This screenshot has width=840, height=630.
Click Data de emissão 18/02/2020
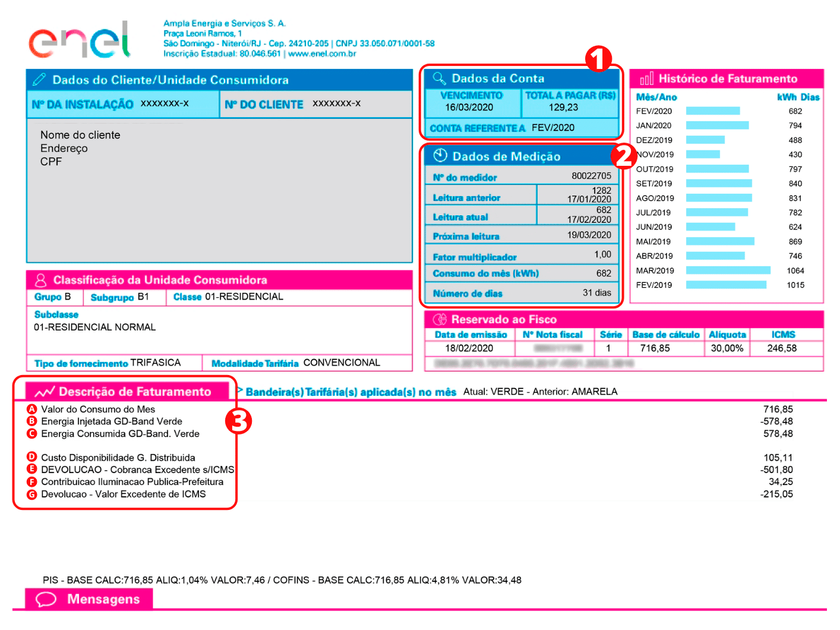(469, 348)
